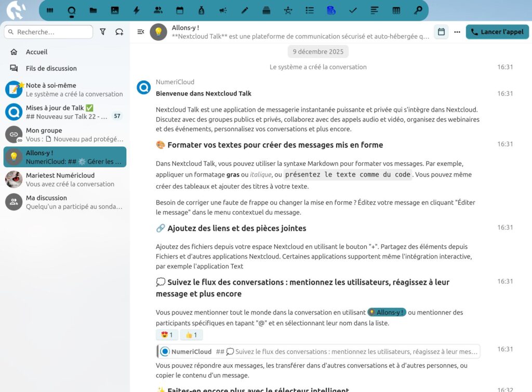532x392 pixels.
Task: Toggle the heart-eyes emoji reaction
Action: click(167, 335)
